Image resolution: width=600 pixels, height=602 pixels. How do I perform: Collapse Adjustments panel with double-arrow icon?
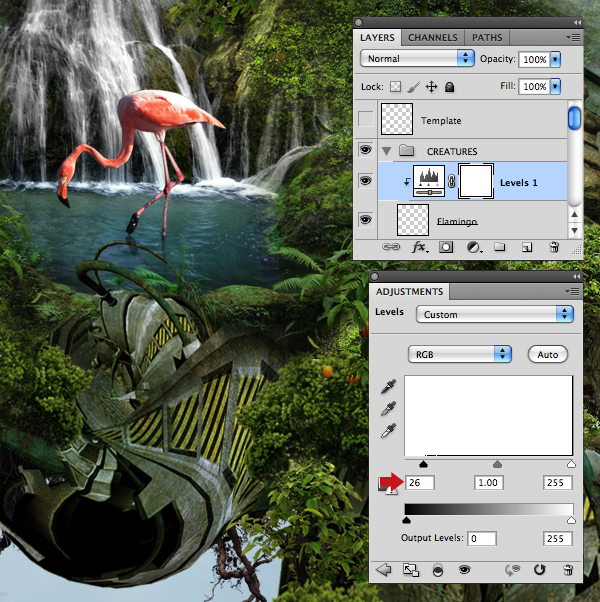576,276
